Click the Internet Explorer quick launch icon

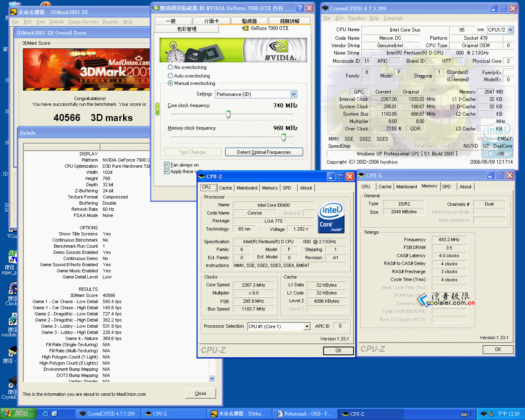click(45, 414)
